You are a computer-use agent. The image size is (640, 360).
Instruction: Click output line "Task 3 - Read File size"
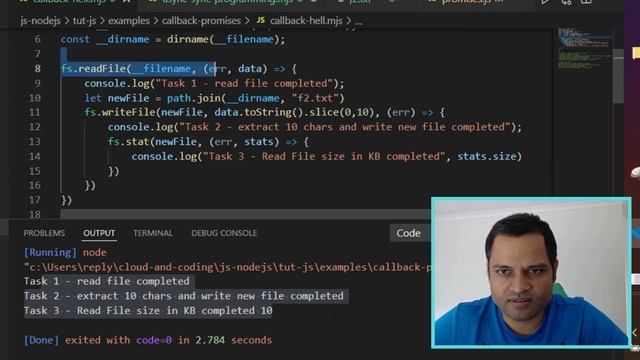(x=148, y=311)
